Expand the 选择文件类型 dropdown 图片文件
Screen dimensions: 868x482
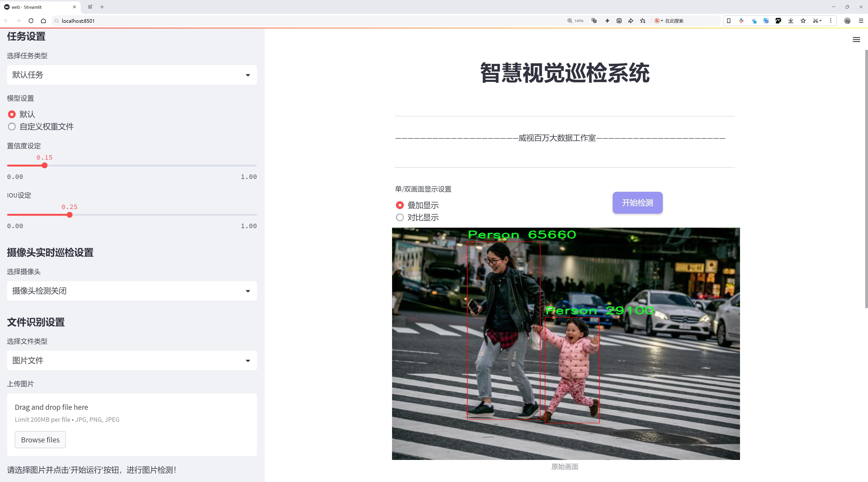point(132,361)
